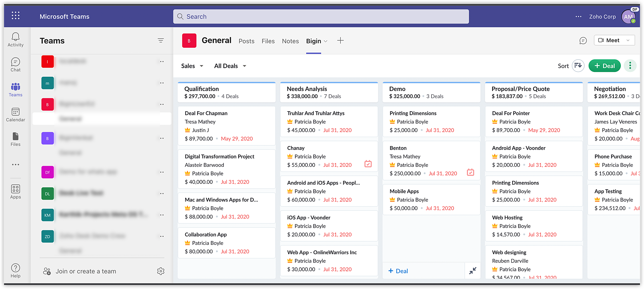This screenshot has height=289, width=644.
Task: Click the Qualification stage header
Action: pyautogui.click(x=227, y=92)
